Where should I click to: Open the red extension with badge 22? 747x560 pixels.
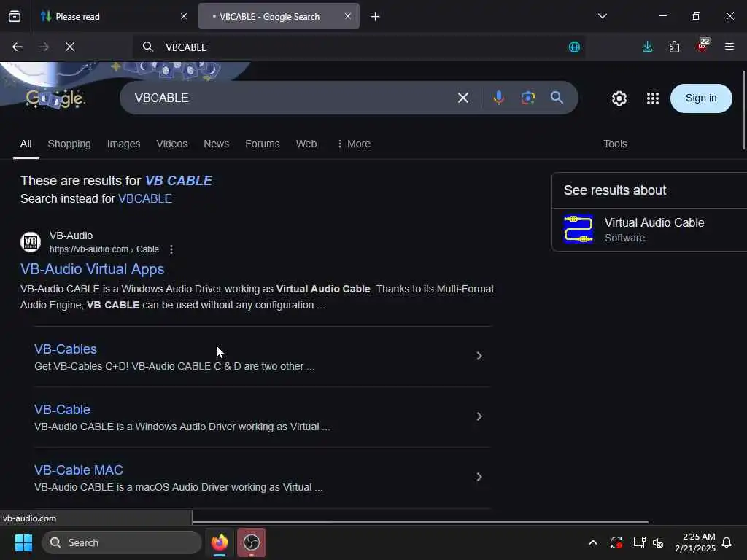(x=702, y=46)
